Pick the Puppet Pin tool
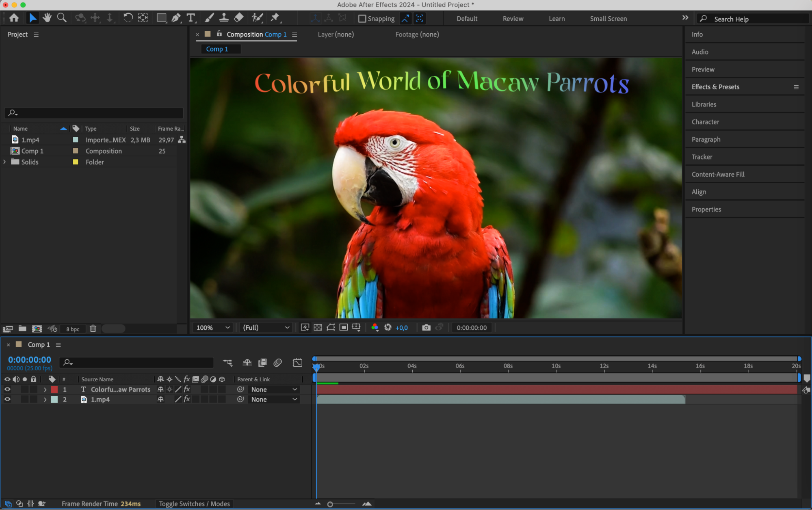This screenshot has width=812, height=510. click(x=275, y=18)
